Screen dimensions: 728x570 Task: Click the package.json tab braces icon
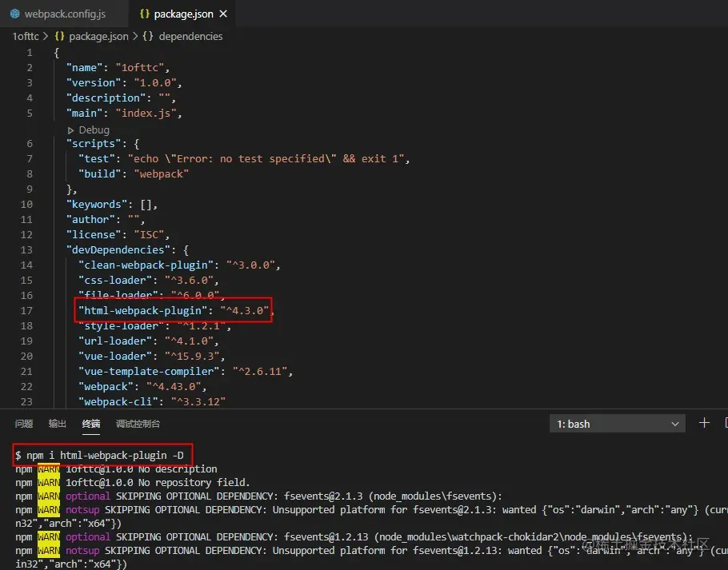(144, 14)
